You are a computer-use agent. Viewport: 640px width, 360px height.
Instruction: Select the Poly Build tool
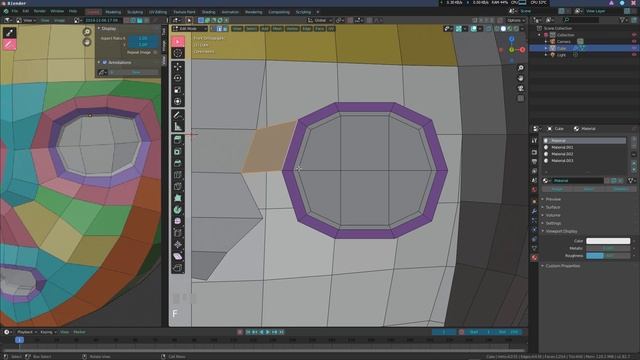click(x=178, y=198)
